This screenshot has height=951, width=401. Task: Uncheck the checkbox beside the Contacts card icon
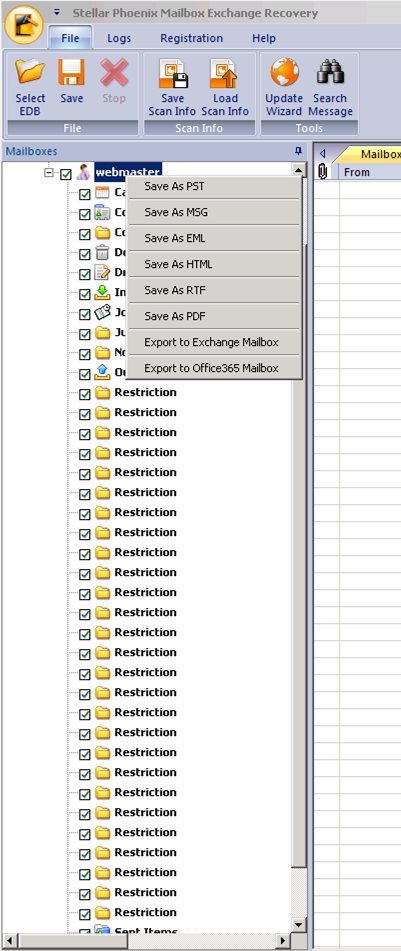[85, 215]
